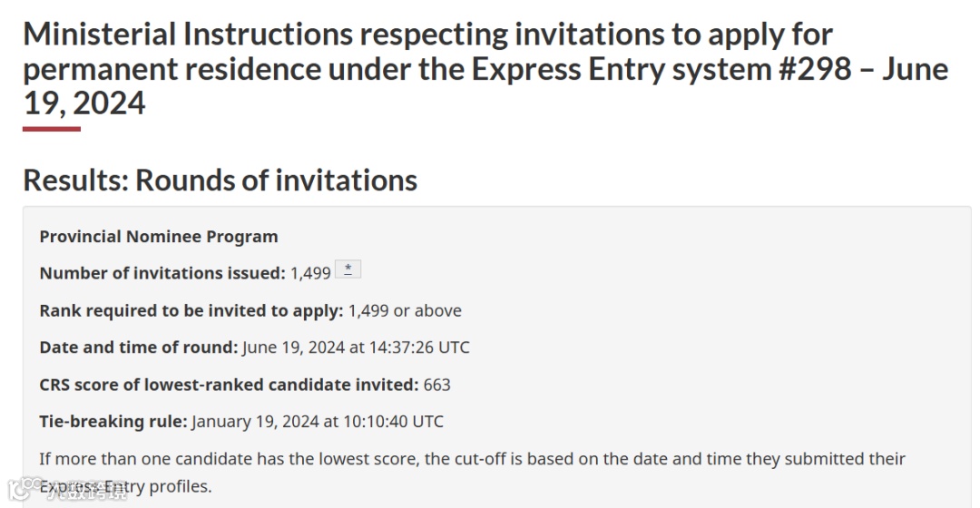Click 'Date and time of round' label
Viewport: 980px width, 508px height.
pos(138,347)
